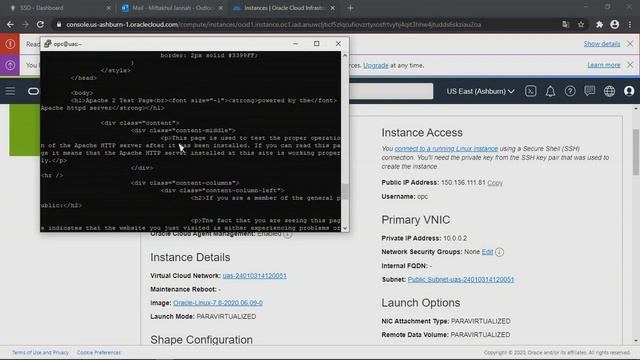Click the Oracle Cloud logo

pos(33,91)
